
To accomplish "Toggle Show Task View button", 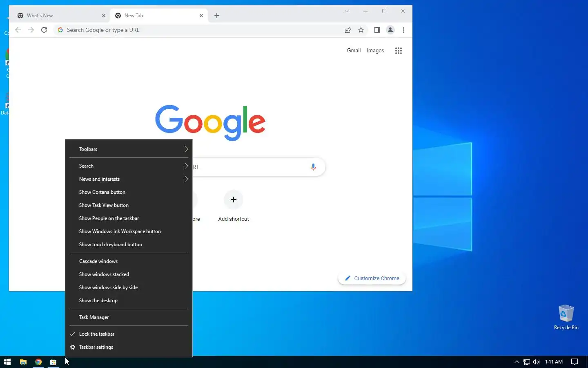I will click(x=129, y=205).
